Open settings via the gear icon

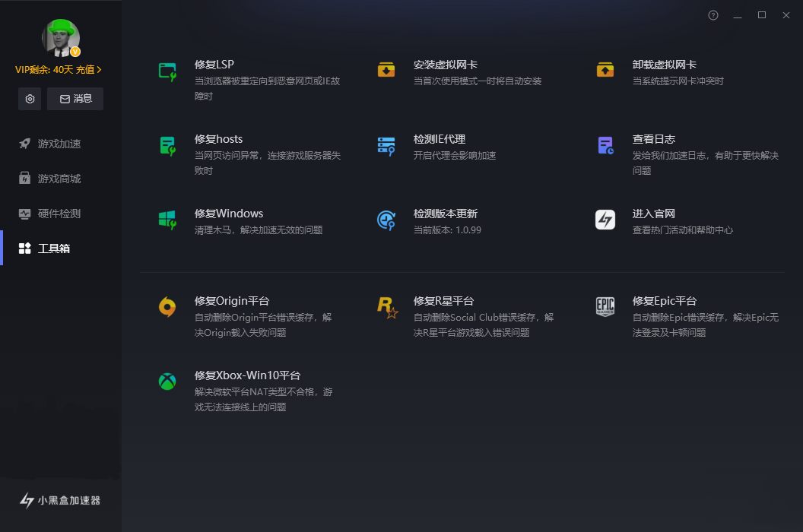(x=30, y=99)
